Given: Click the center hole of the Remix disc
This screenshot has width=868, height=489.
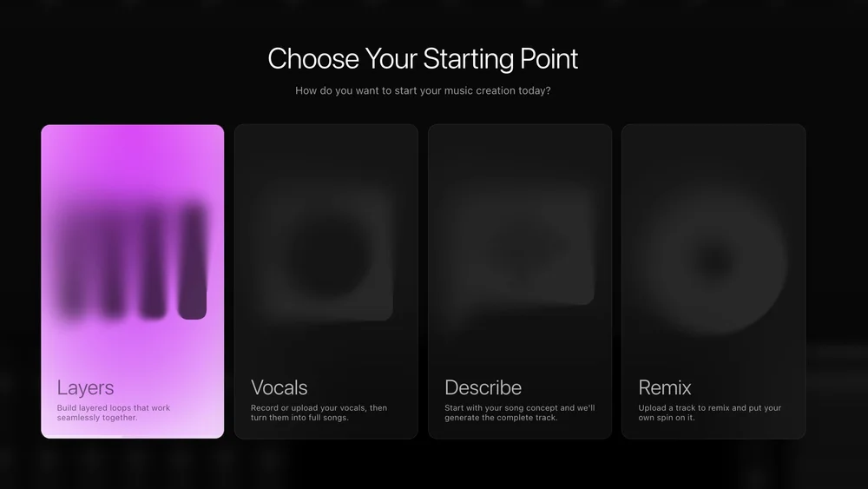Looking at the screenshot, I should click(x=714, y=262).
